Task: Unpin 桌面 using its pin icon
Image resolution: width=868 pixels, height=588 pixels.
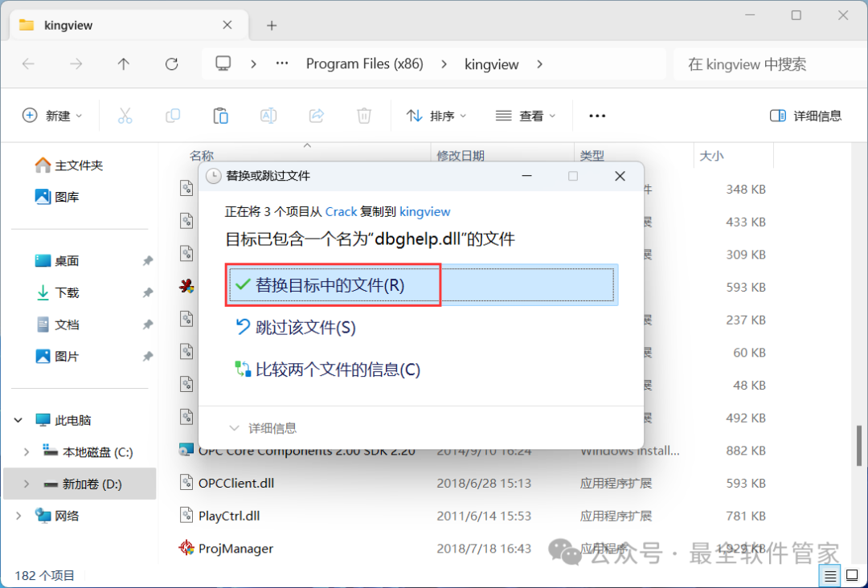Action: point(147,260)
